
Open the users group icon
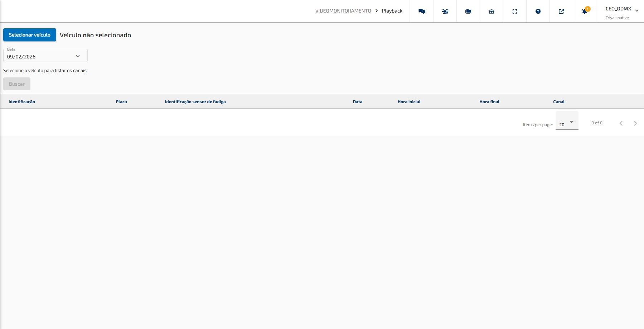pyautogui.click(x=445, y=11)
